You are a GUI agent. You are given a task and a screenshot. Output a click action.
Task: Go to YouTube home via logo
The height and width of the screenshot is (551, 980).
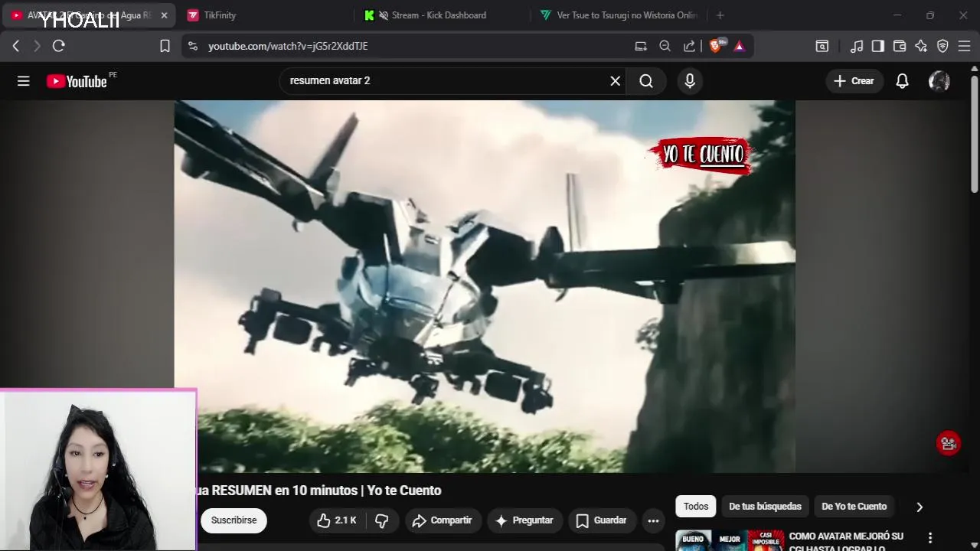pyautogui.click(x=77, y=81)
